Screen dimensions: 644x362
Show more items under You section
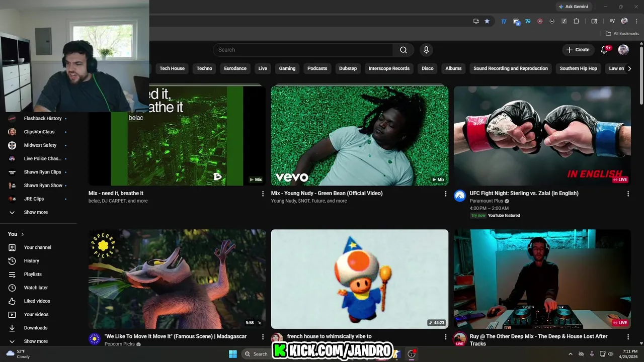pos(36,341)
